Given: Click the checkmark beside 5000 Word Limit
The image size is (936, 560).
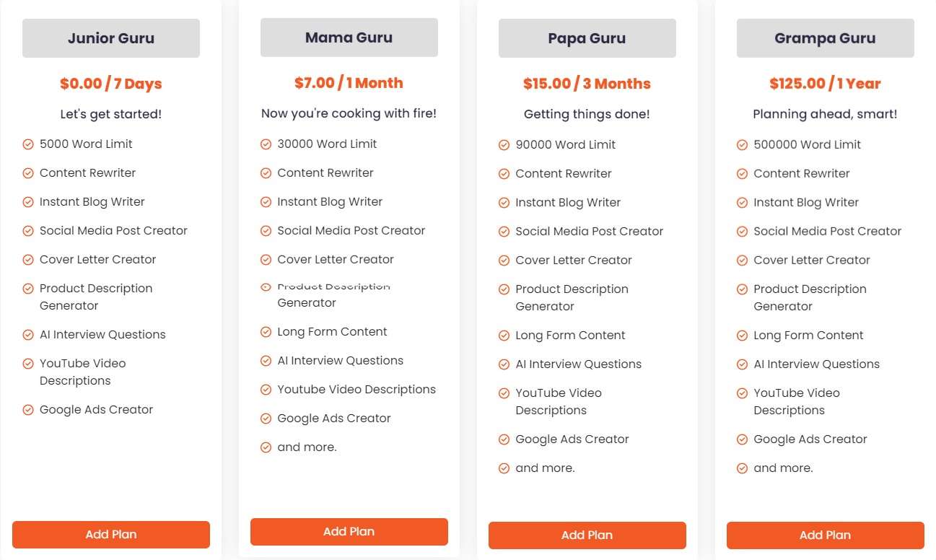Looking at the screenshot, I should pyautogui.click(x=27, y=144).
